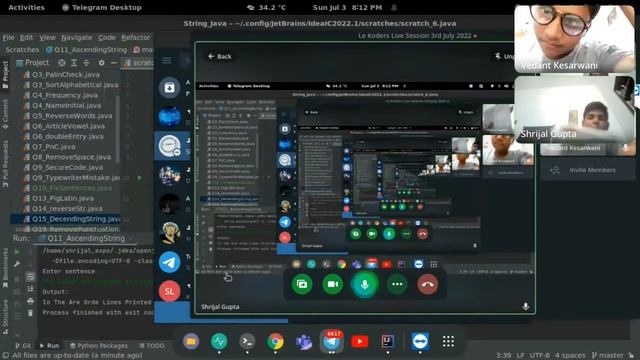The width and height of the screenshot is (640, 360).
Task: Expand all in the Project tool window
Action: point(74,63)
